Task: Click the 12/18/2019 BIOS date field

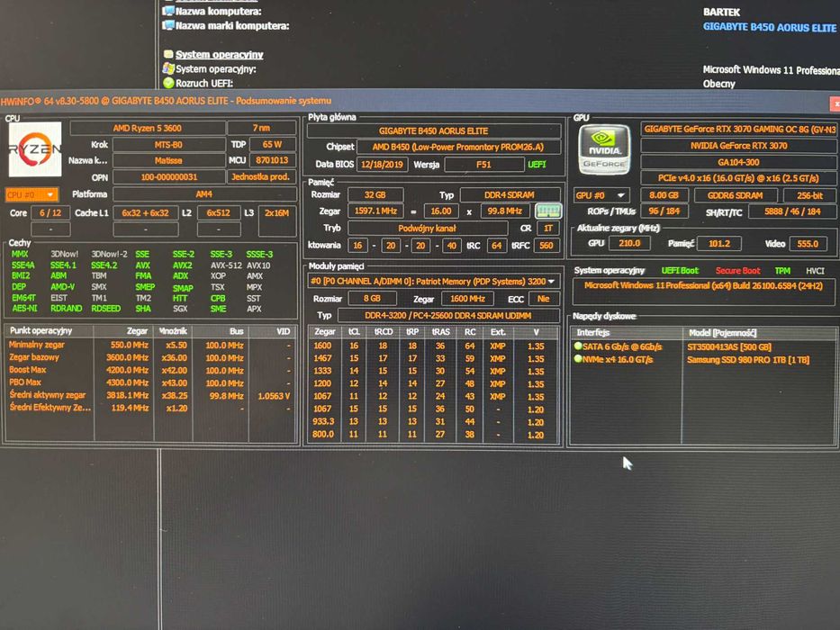Action: tap(382, 165)
